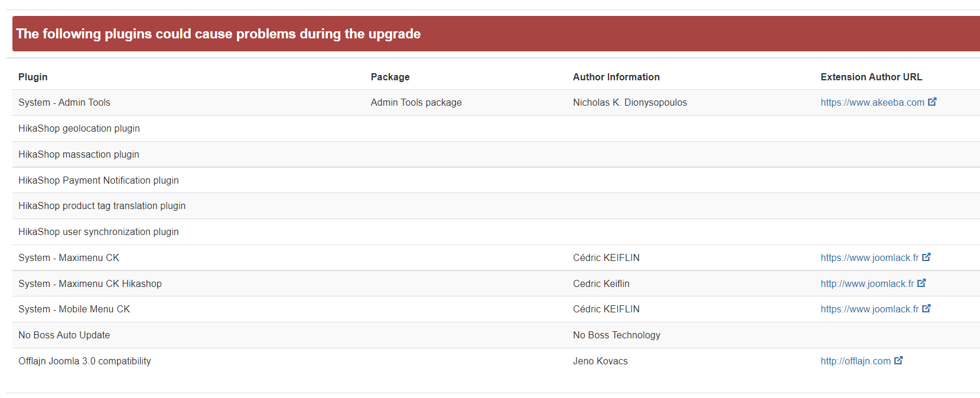Click the HikaShop massaction plugin entry
Viewport: 980px width, 398px height.
pyautogui.click(x=79, y=155)
